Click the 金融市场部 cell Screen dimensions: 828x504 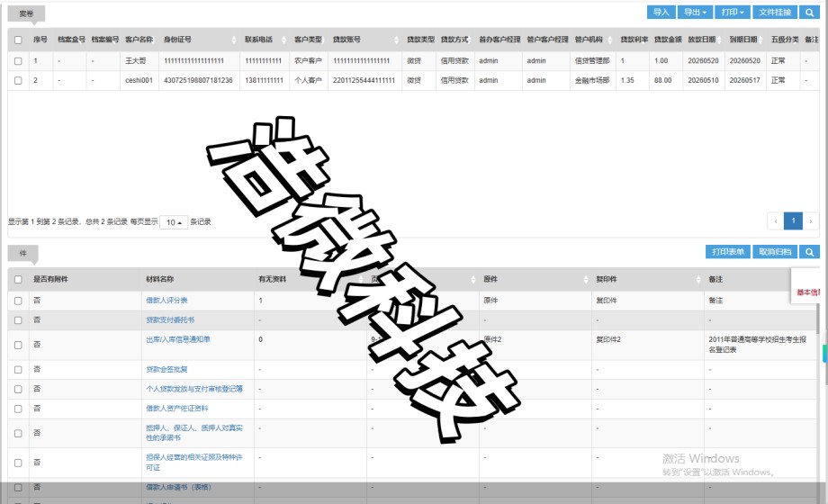[x=592, y=81]
